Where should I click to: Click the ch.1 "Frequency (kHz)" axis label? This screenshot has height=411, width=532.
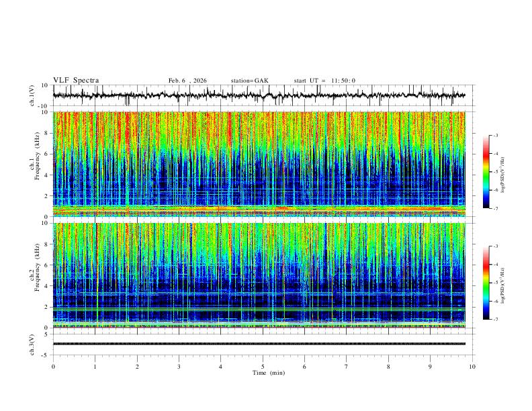tap(38, 156)
